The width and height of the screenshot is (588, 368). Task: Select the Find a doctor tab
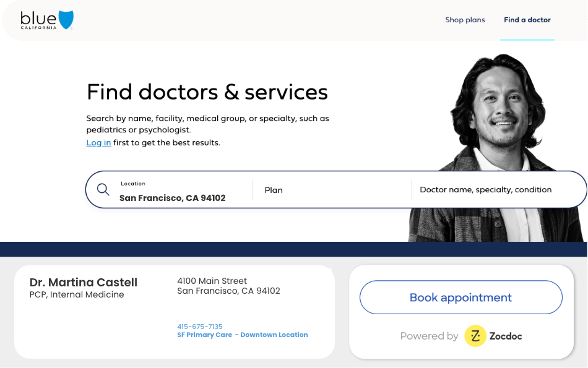pos(527,20)
